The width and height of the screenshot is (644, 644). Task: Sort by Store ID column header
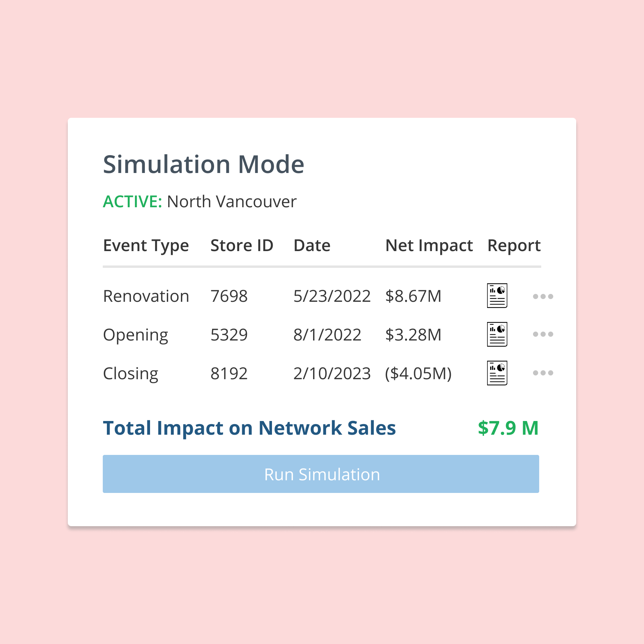point(242,246)
